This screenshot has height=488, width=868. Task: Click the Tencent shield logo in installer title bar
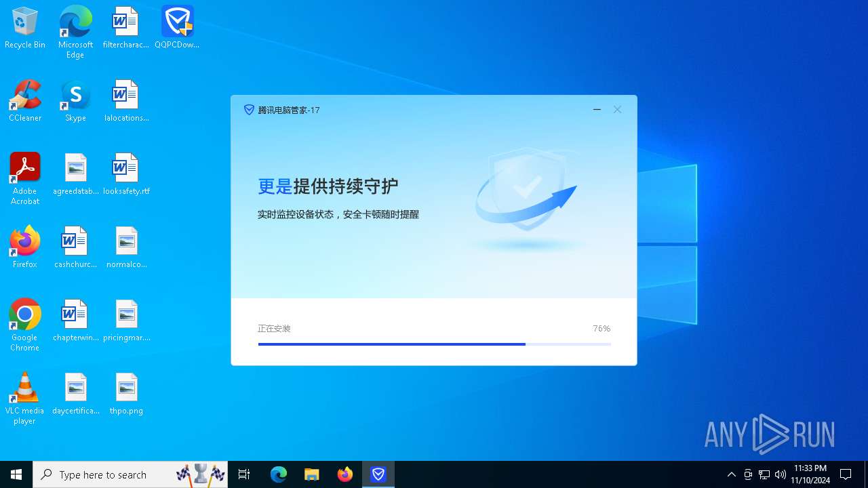click(x=249, y=110)
